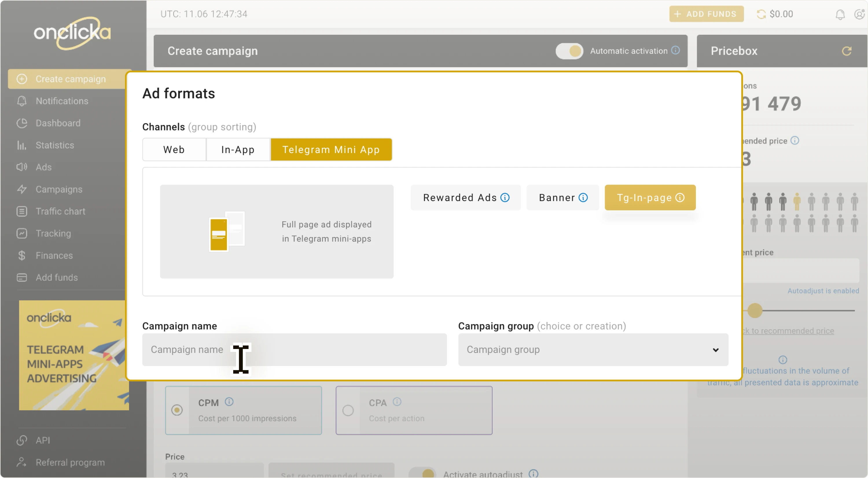Select the Campaigns lightning icon

pos(22,189)
